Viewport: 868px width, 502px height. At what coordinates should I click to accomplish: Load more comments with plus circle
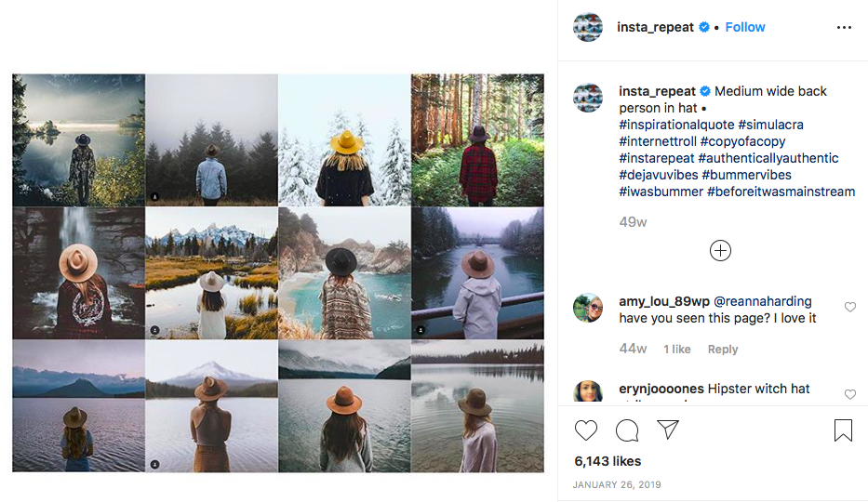720,250
